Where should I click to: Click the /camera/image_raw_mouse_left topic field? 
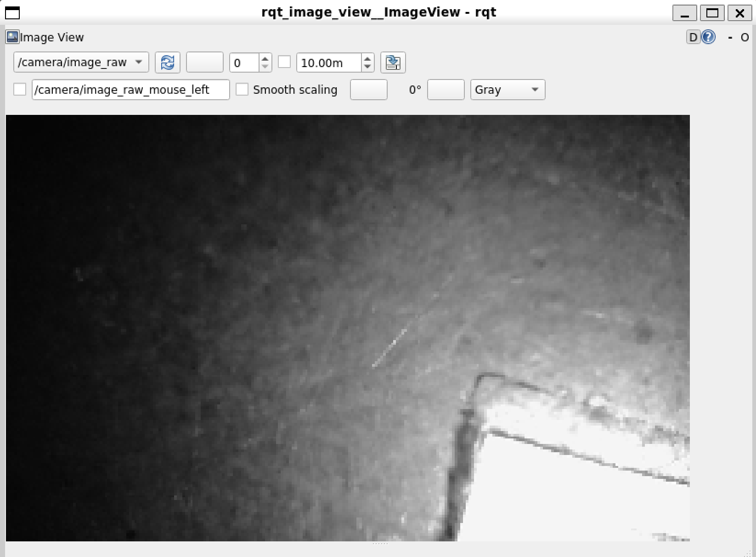click(x=131, y=90)
